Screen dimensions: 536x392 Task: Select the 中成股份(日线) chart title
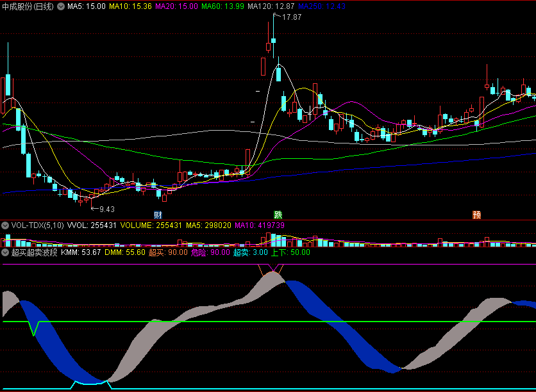click(28, 6)
